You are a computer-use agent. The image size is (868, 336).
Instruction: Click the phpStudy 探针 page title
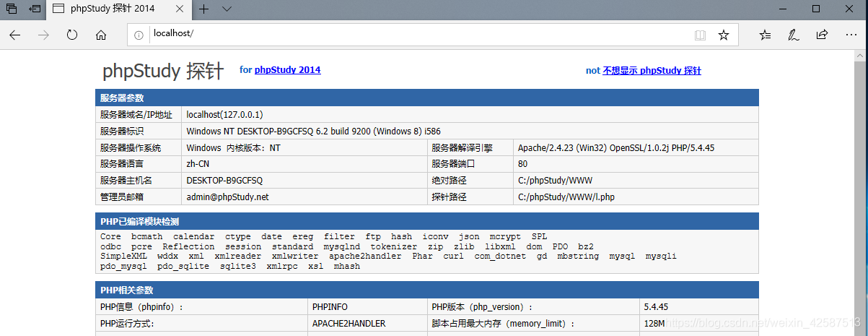[x=163, y=71]
